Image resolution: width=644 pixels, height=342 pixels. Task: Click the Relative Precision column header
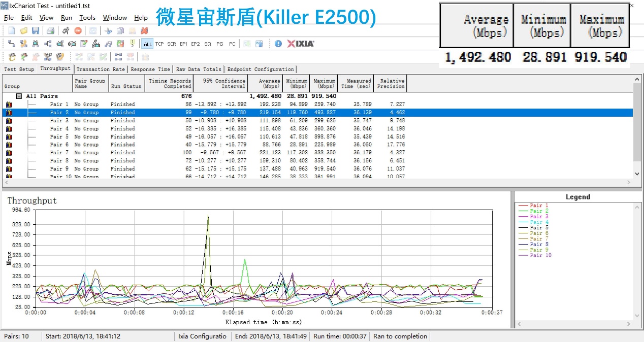click(x=391, y=83)
